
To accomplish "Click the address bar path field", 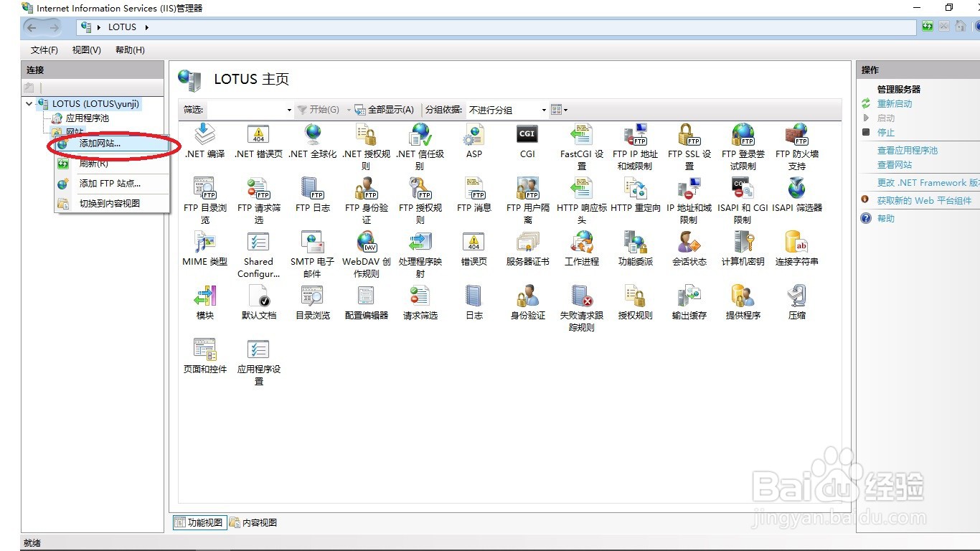I will click(497, 27).
